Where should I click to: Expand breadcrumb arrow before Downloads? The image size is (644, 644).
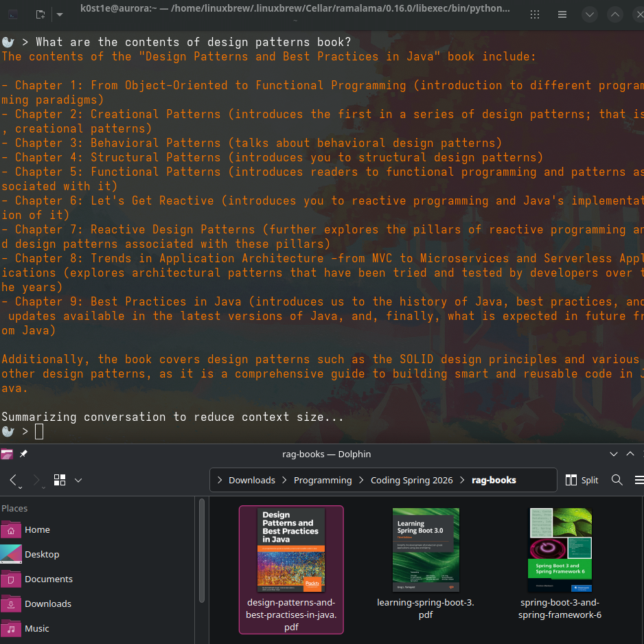[219, 480]
